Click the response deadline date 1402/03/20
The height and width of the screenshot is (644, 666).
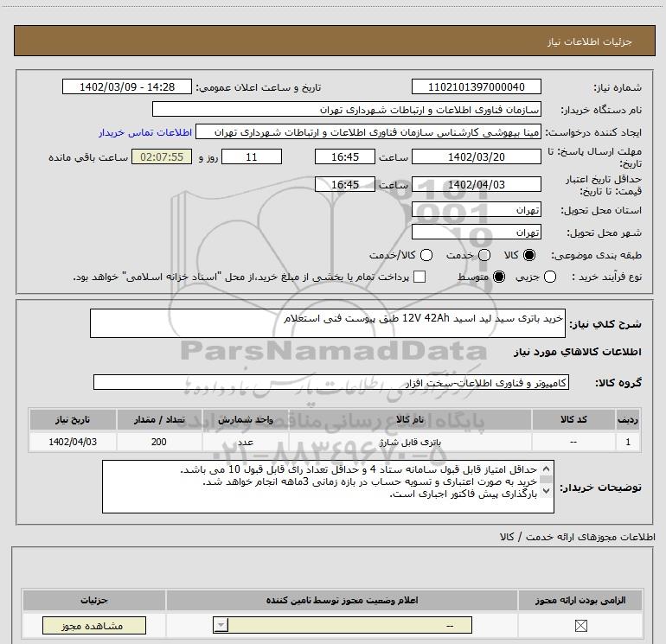pyautogui.click(x=476, y=156)
